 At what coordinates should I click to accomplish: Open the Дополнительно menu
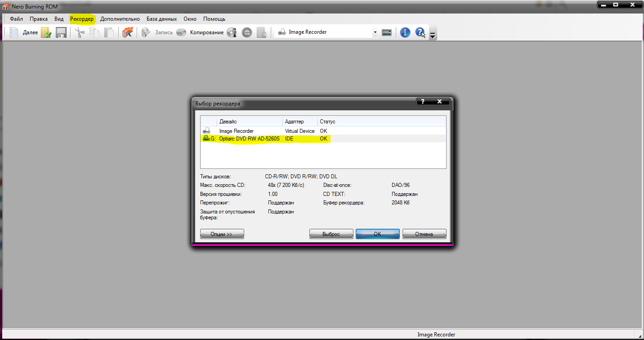click(x=120, y=19)
